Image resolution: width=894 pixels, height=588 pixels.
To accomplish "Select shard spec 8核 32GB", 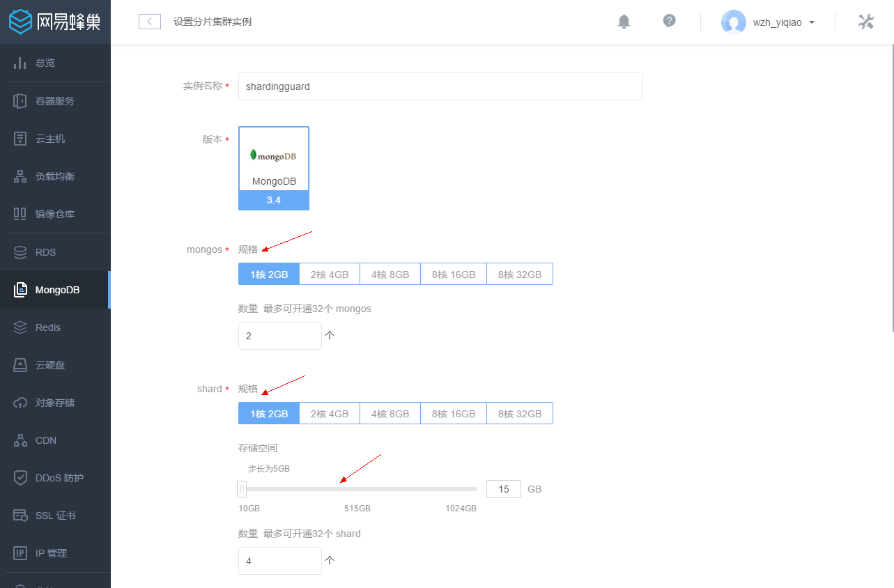I will [520, 413].
